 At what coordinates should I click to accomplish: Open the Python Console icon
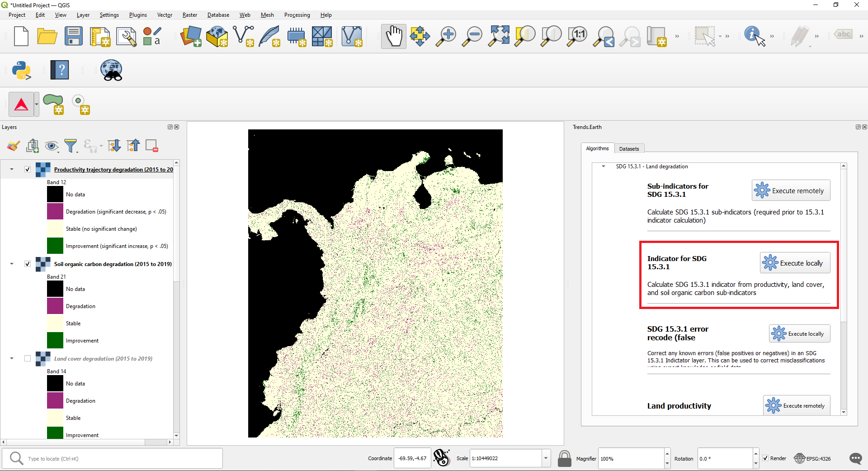coord(21,70)
